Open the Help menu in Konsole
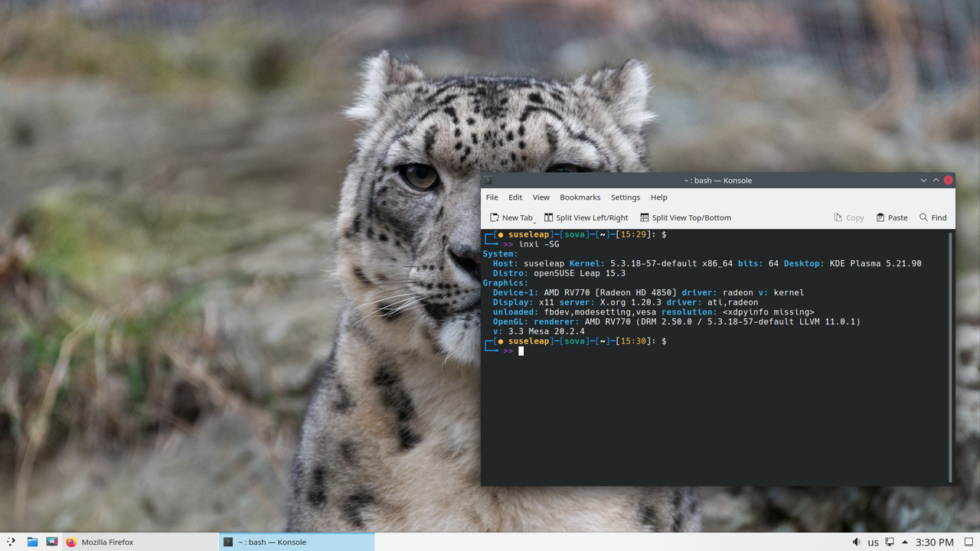Viewport: 980px width, 551px height. point(659,197)
